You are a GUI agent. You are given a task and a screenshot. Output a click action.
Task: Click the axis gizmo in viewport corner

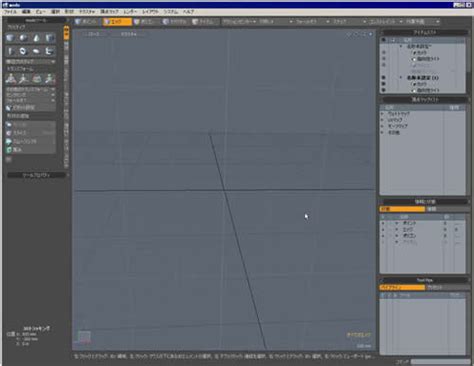click(x=84, y=337)
